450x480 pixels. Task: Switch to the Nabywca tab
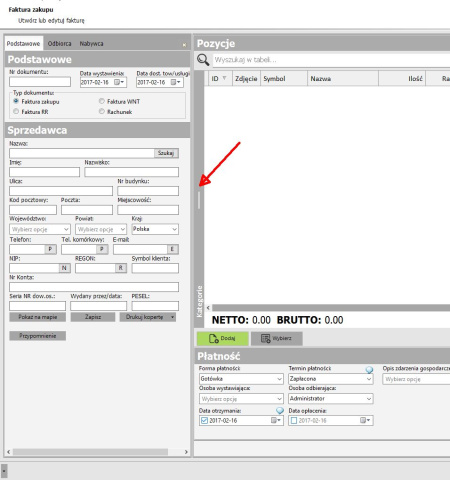[91, 44]
